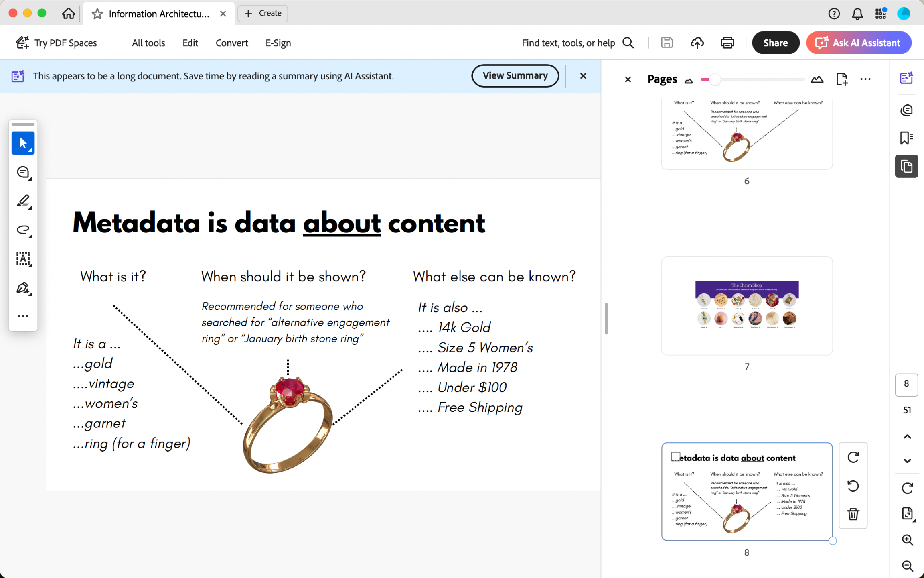Screen dimensions: 924x578
Task: Open the All tools menu
Action: point(148,43)
